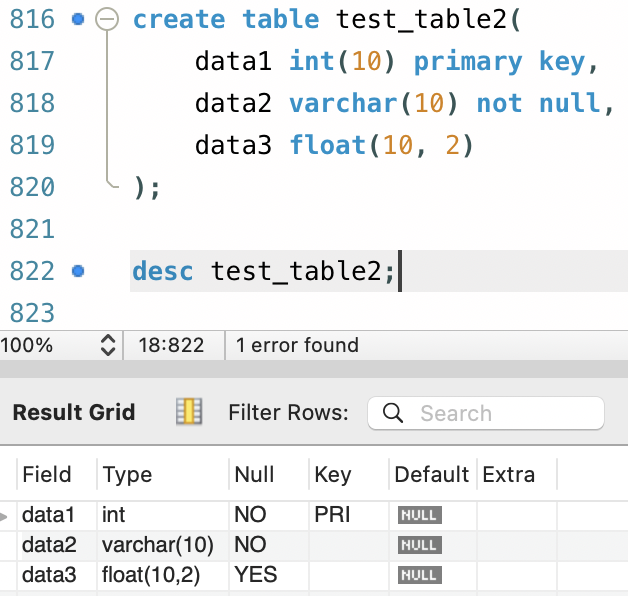Sort by the Key column header
628x596 pixels.
pyautogui.click(x=349, y=475)
